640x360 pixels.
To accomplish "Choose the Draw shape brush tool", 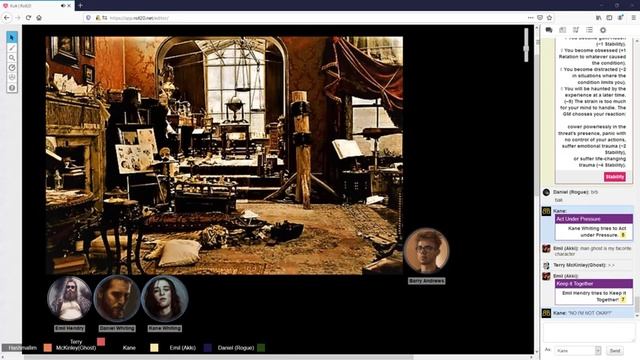I will 12,48.
